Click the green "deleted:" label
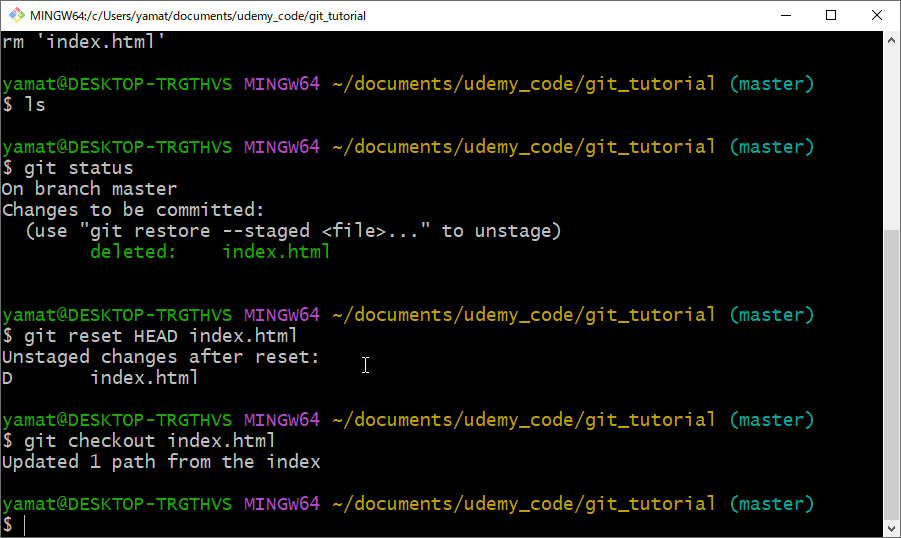Image resolution: width=901 pixels, height=538 pixels. (133, 252)
